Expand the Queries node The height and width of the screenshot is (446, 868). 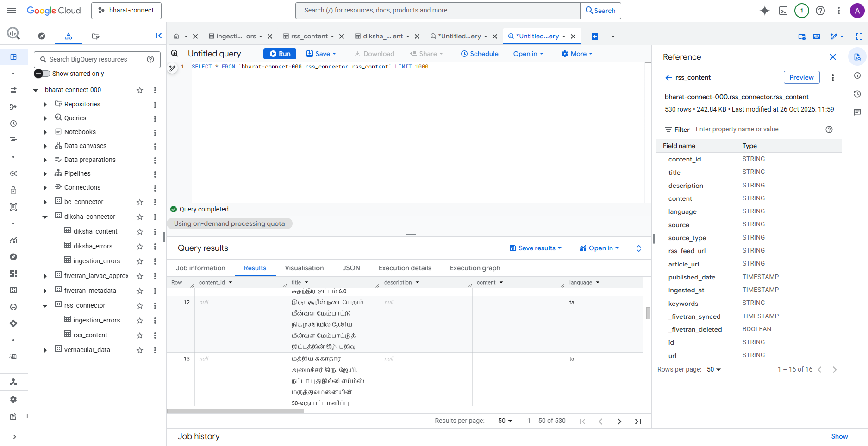45,118
